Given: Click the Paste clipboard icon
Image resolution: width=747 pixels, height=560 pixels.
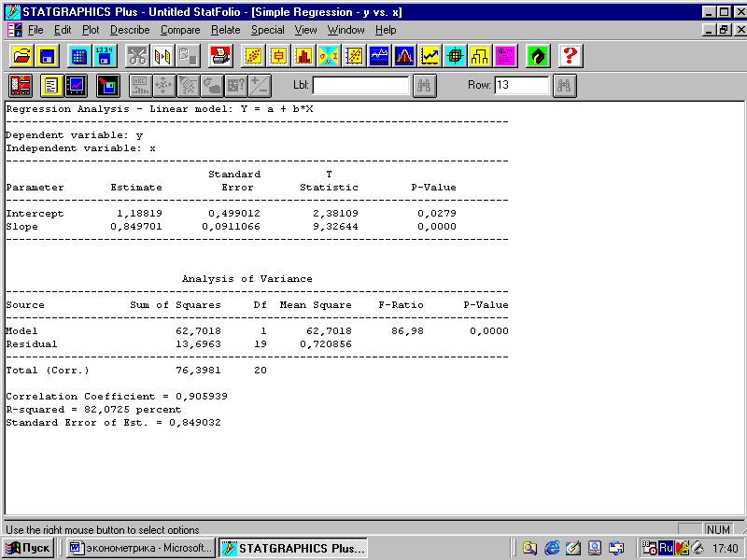Looking at the screenshot, I should pos(188,56).
